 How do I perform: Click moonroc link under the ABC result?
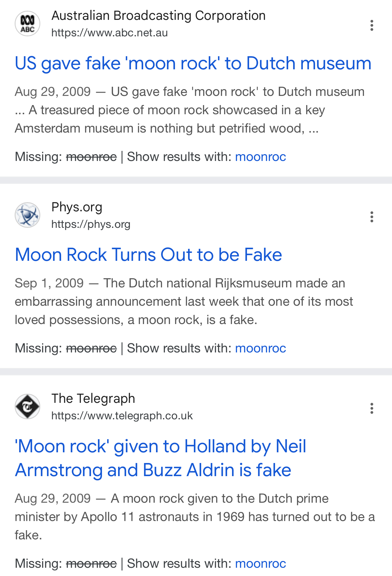[260, 157]
